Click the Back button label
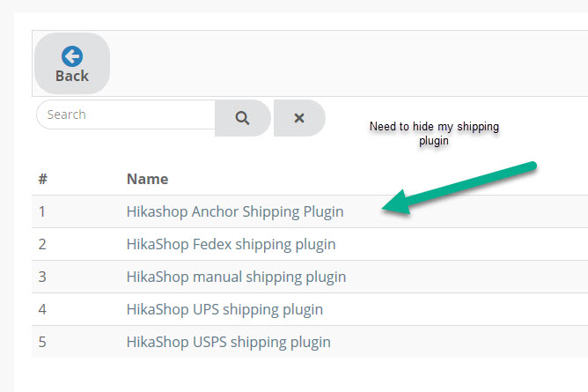The width and height of the screenshot is (588, 392). pyautogui.click(x=71, y=76)
